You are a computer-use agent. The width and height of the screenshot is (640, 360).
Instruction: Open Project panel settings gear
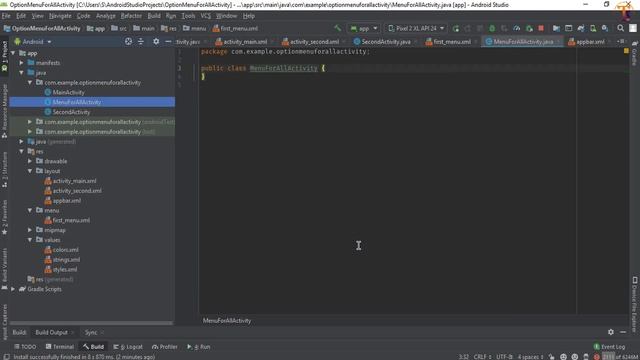point(156,41)
